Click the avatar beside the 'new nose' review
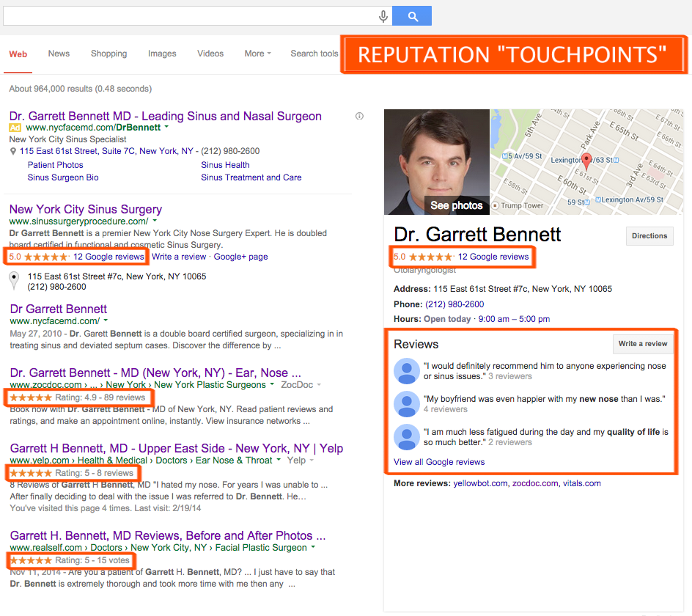692x616 pixels. click(x=406, y=404)
